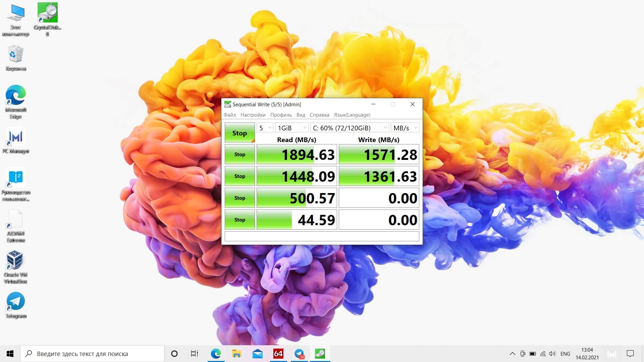Open Telegram desktop shortcut
644x362 pixels.
pos(15,305)
